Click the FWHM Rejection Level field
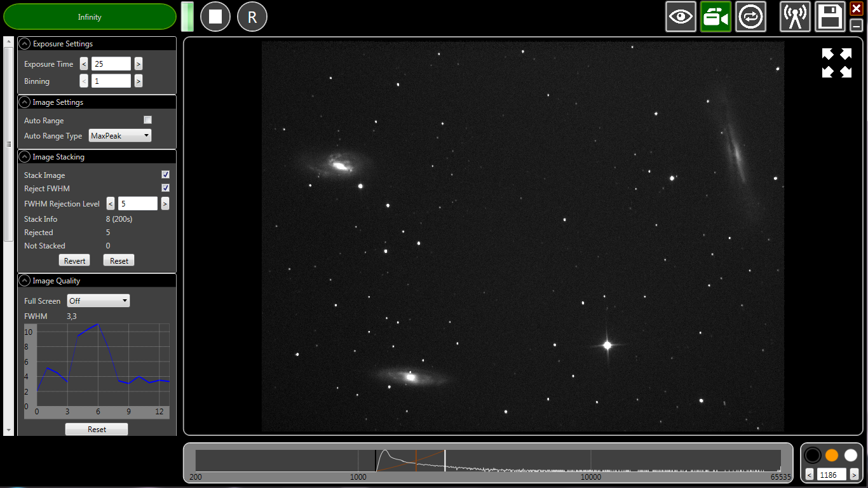The width and height of the screenshot is (868, 488). [138, 204]
